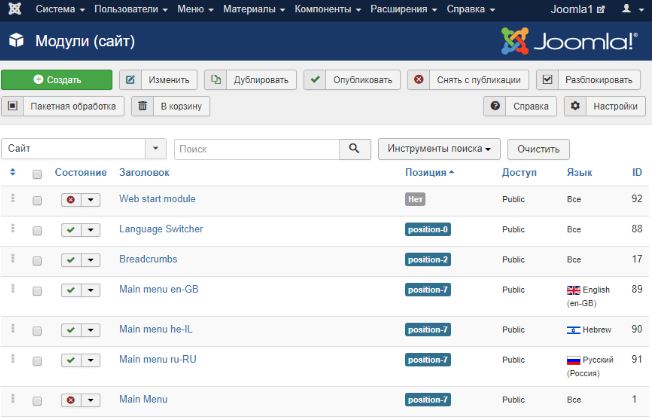Screen dimensions: 652x417
Task: Open Инструменты поиска dropdown
Action: [x=439, y=149]
